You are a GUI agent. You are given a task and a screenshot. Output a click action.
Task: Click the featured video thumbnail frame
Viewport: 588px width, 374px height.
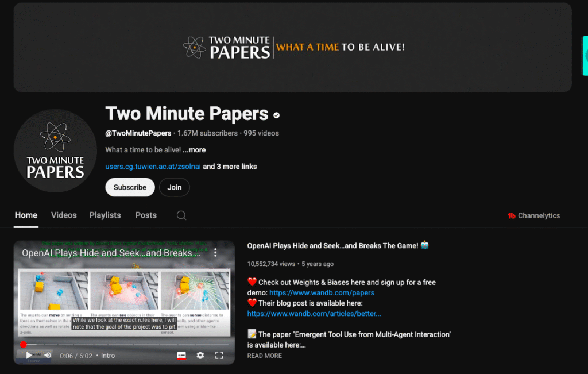pos(124,302)
